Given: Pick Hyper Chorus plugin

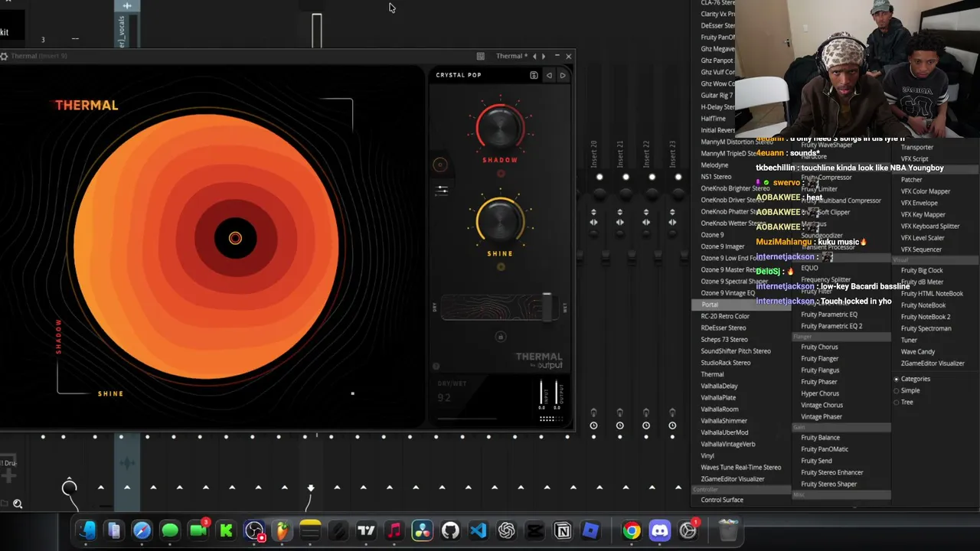Looking at the screenshot, I should (820, 393).
